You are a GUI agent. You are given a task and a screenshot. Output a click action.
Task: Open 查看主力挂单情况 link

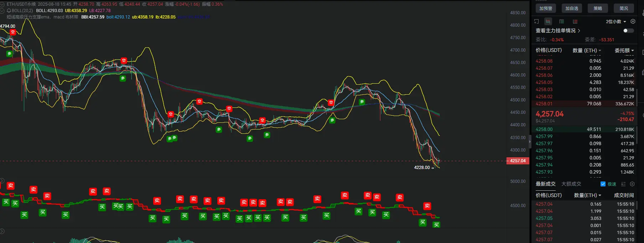pyautogui.click(x=558, y=31)
